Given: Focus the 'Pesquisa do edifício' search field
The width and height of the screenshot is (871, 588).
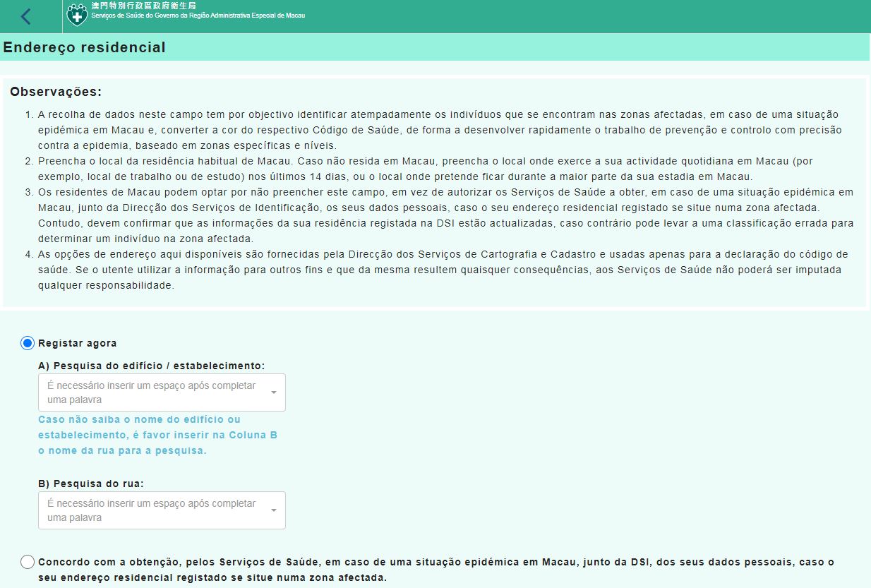Looking at the screenshot, I should 152,392.
